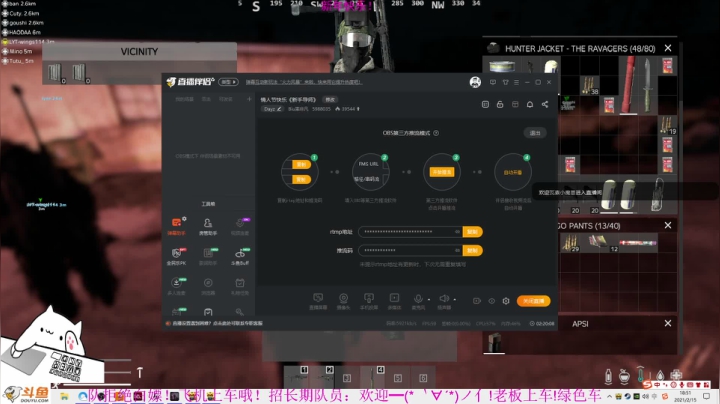The height and width of the screenshot is (404, 720).
Task: Click first item in Vicinity panel
Action: coord(55,73)
